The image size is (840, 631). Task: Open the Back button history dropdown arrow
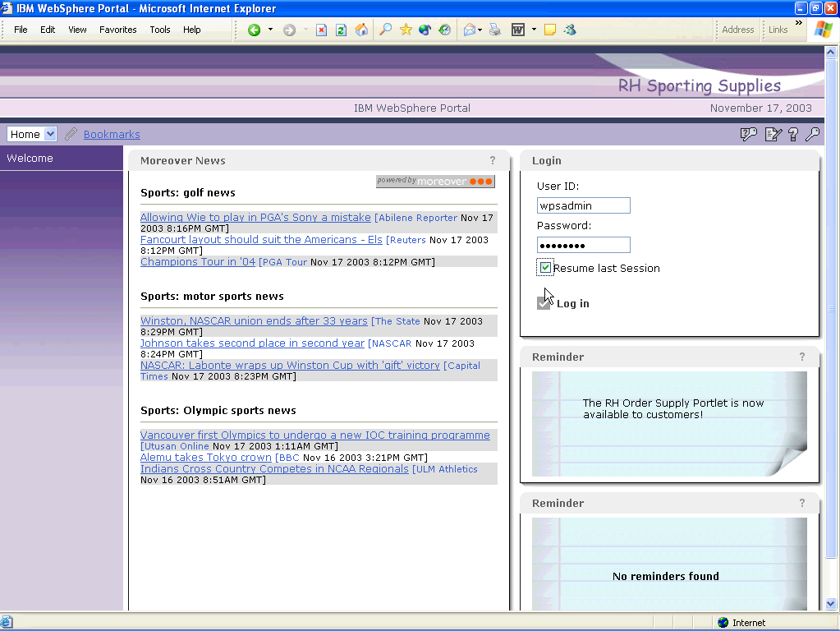pos(270,30)
